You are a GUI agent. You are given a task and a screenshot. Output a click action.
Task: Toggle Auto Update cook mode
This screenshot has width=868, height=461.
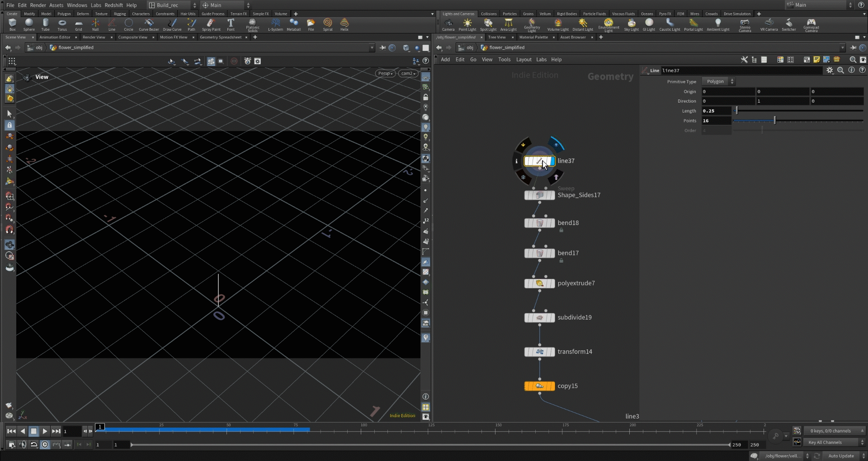(841, 456)
